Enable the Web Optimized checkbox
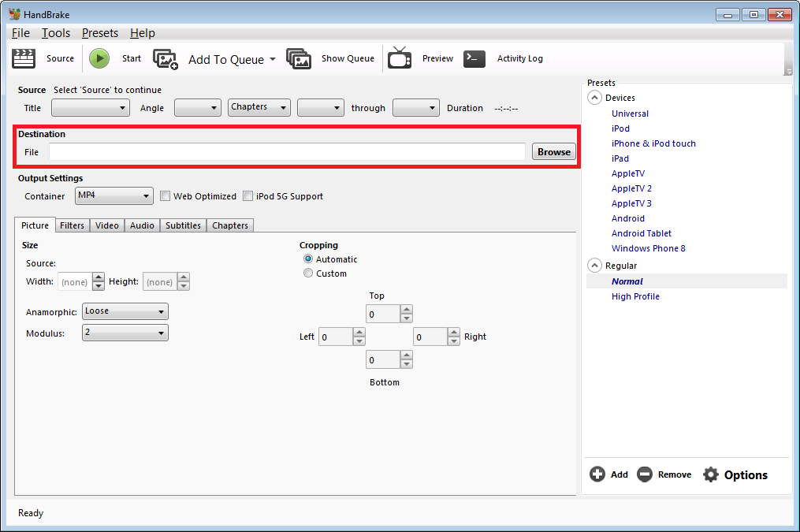This screenshot has height=532, width=800. pos(165,196)
